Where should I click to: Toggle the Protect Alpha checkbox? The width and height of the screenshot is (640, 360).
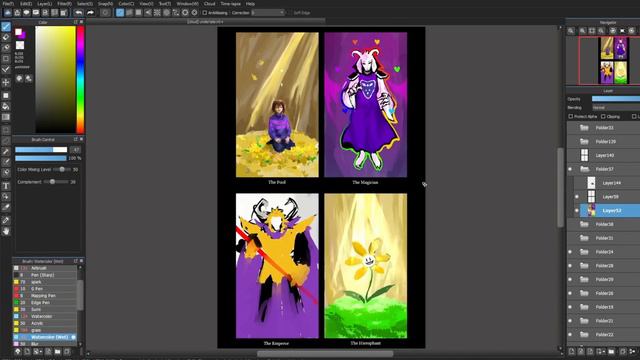click(571, 117)
